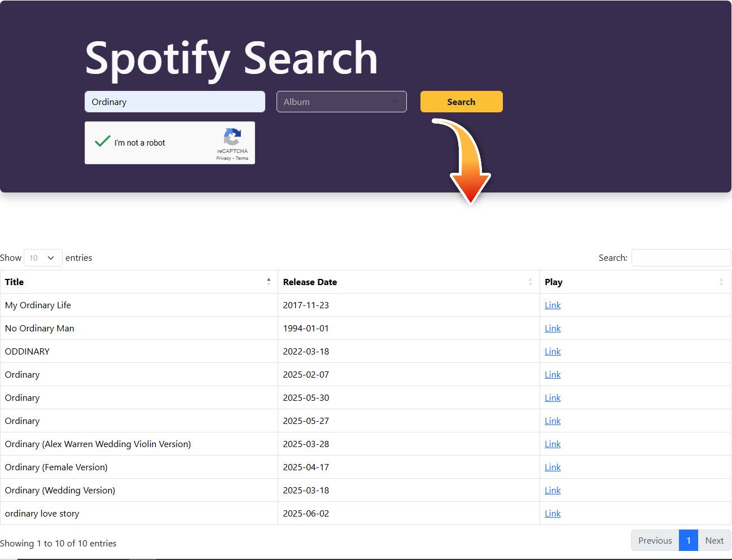This screenshot has height=560, width=732.
Task: Select the No Ordinary Man title cell
Action: point(139,328)
